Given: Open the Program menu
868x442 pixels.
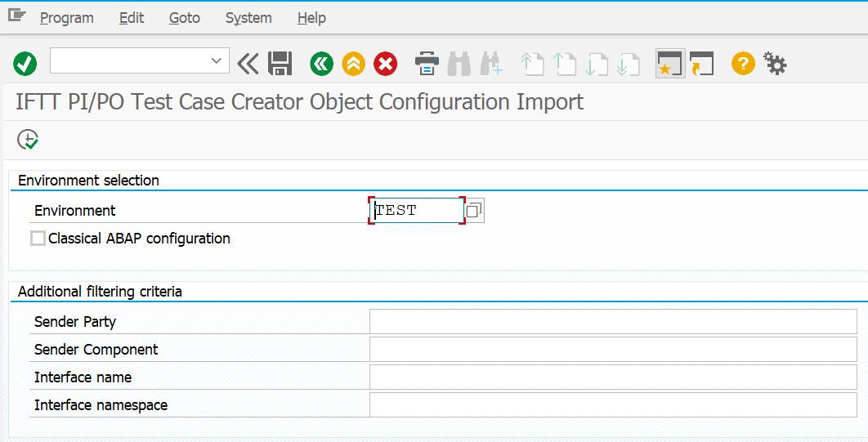Looking at the screenshot, I should point(66,17).
